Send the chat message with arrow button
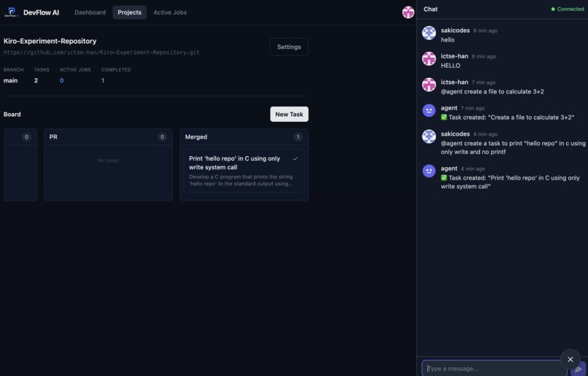 (x=579, y=369)
